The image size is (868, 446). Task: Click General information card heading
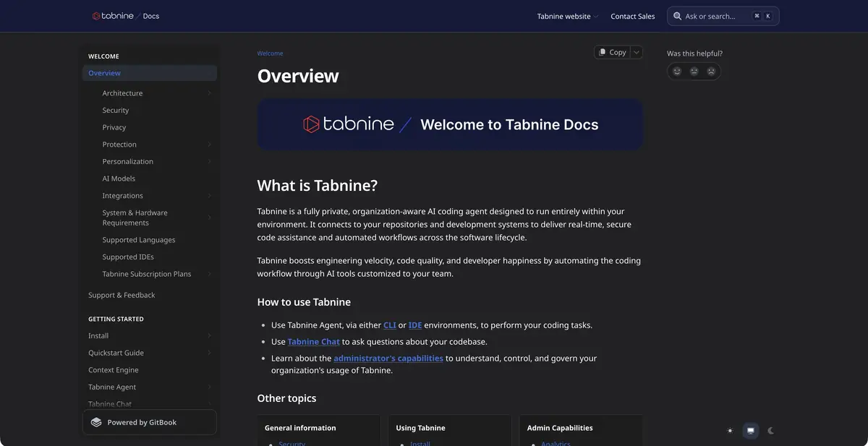coord(300,428)
